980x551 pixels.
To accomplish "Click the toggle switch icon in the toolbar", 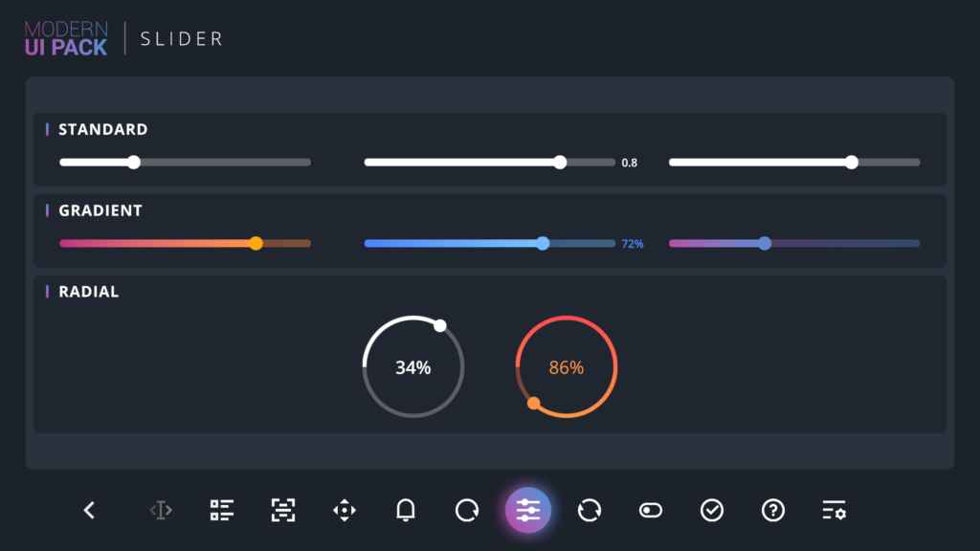I will [x=650, y=510].
